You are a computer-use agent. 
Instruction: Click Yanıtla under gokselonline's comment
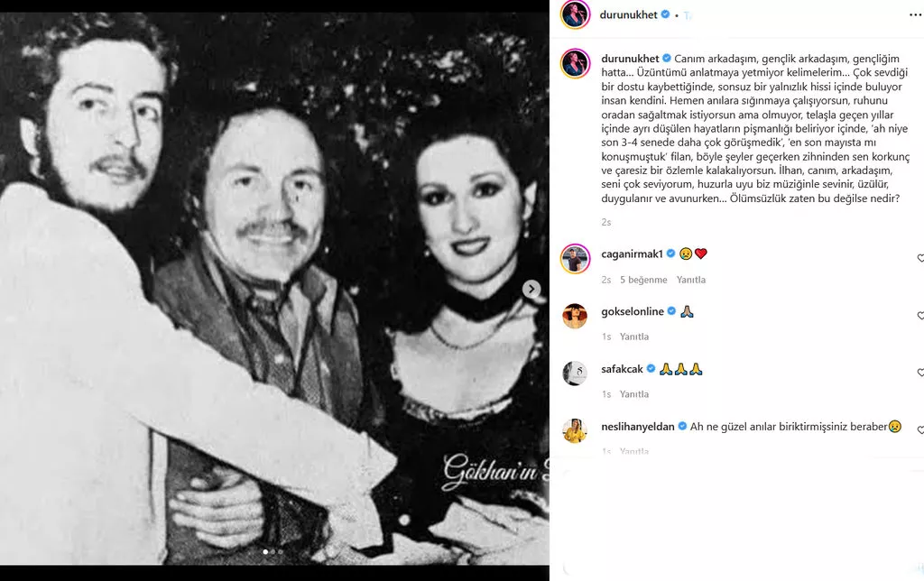[x=634, y=337]
